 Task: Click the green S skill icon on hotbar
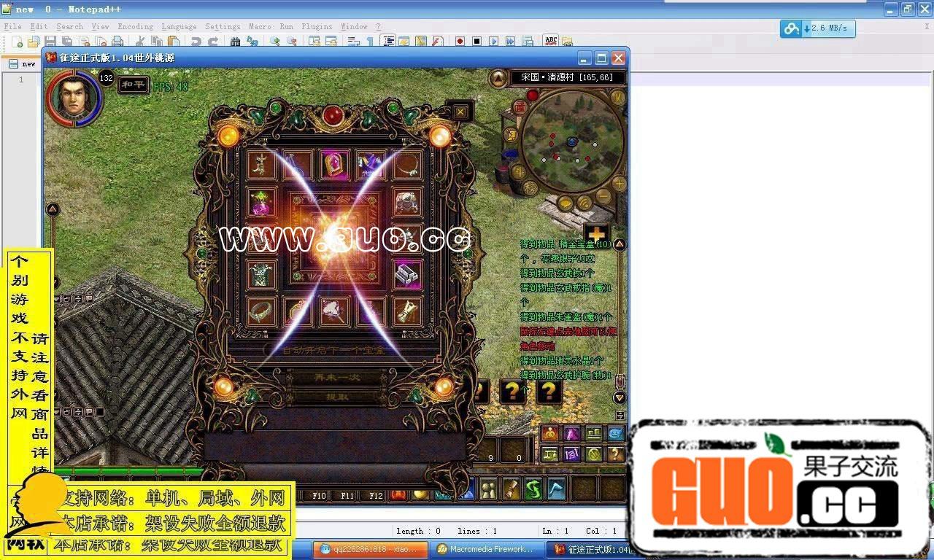[534, 489]
